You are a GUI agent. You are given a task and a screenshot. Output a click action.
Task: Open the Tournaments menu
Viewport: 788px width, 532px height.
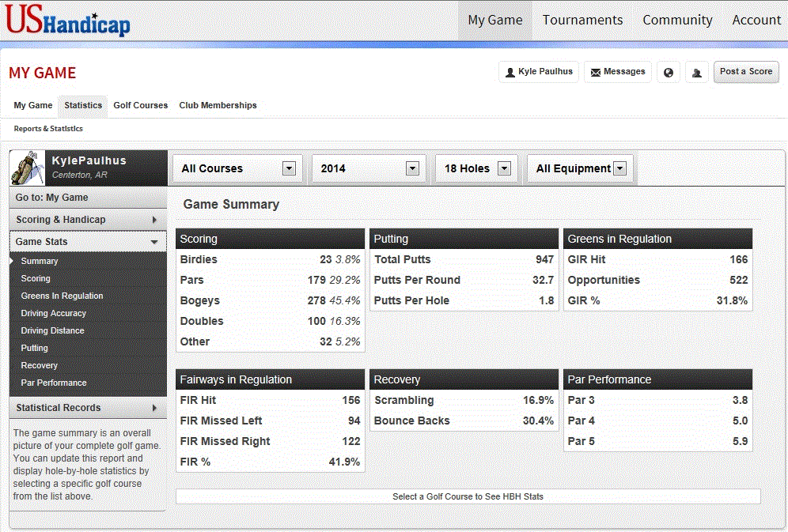[582, 21]
